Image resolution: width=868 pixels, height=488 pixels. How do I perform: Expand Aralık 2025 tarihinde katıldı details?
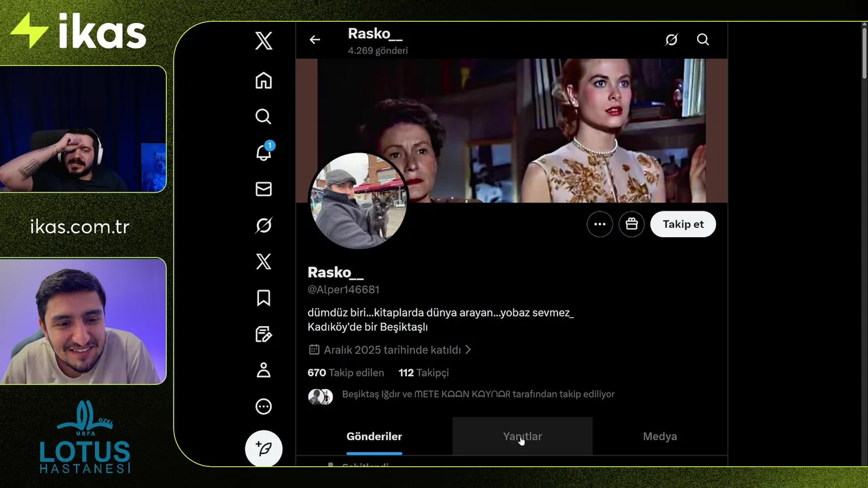click(391, 350)
